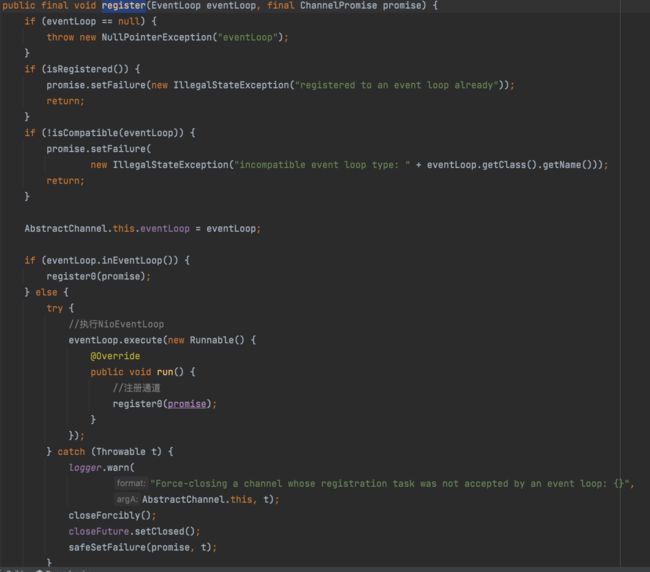Click the purple "eventLoop" field after "this."
Image resolution: width=650 pixels, height=572 pixels.
tap(165, 229)
